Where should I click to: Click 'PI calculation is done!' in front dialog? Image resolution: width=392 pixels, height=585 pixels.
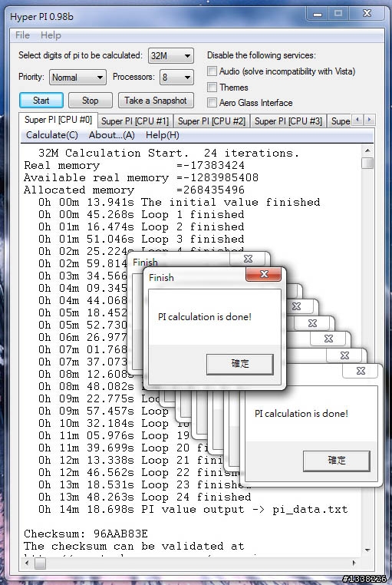tap(205, 317)
